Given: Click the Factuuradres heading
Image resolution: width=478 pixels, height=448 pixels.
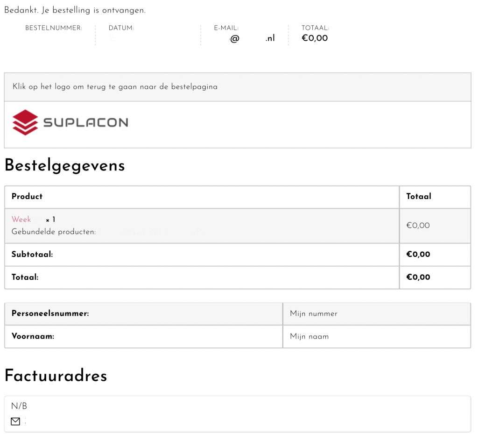Looking at the screenshot, I should coord(56,376).
